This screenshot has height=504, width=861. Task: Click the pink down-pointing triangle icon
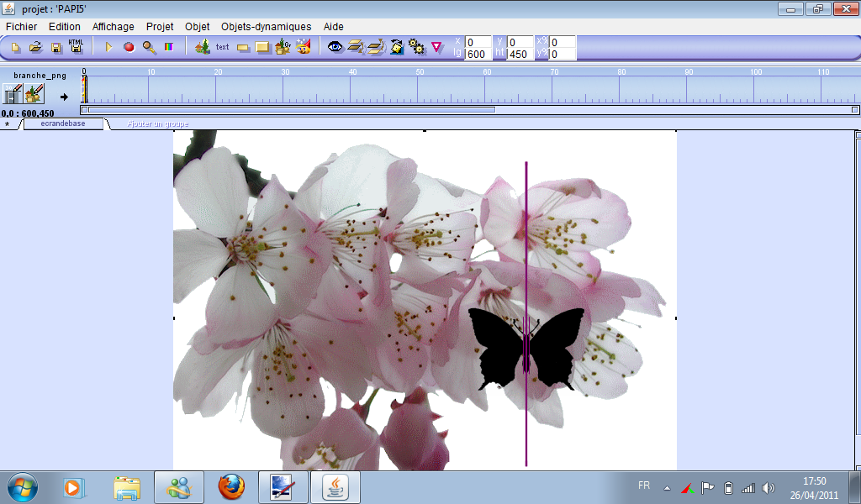pyautogui.click(x=436, y=47)
